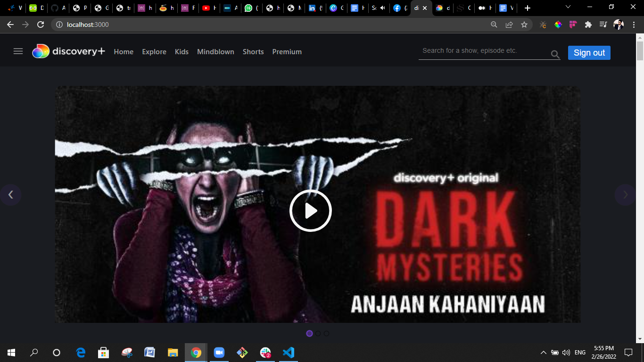Screen dimensions: 644x362
Task: Open the Chrome profile avatar
Action: pos(619,25)
